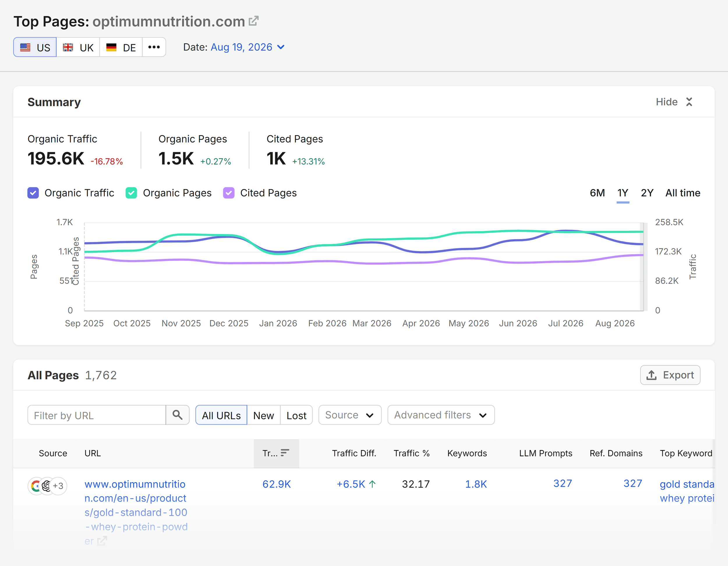Select All time chart range
This screenshot has height=566, width=728.
tap(683, 193)
